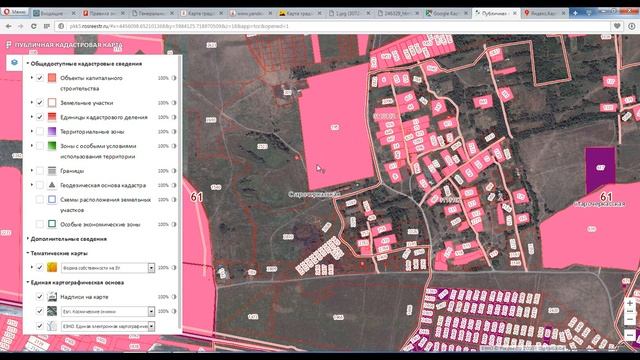Click the Особые экономические зоны symbol icon
The height and width of the screenshot is (360, 640).
pos(52,224)
